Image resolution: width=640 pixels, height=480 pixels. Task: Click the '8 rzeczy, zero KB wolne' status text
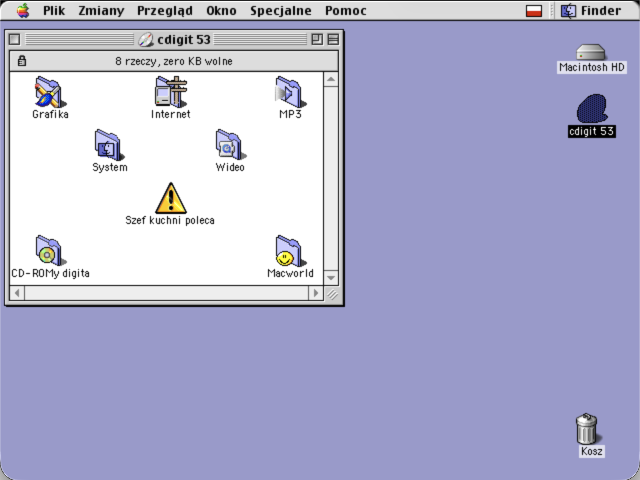coord(174,61)
